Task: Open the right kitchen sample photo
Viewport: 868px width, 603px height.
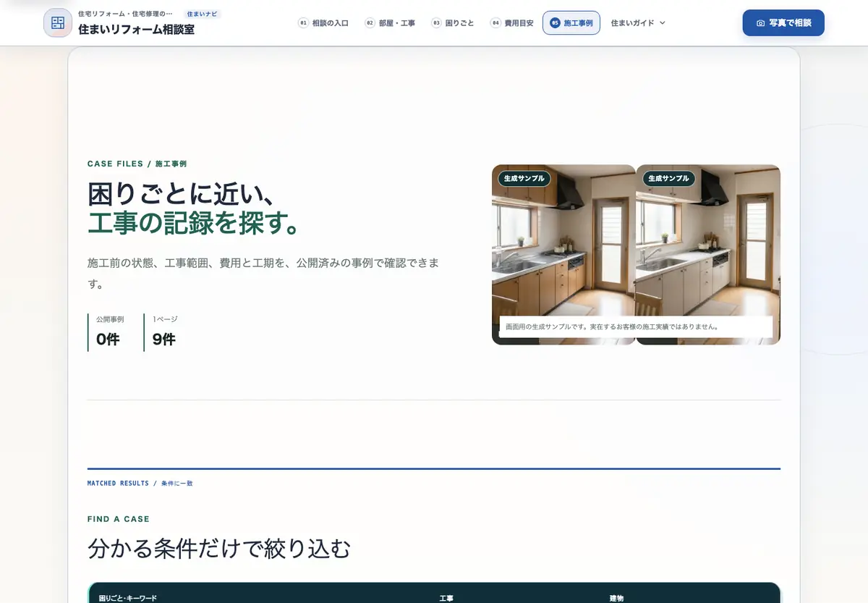Action: coord(708,254)
